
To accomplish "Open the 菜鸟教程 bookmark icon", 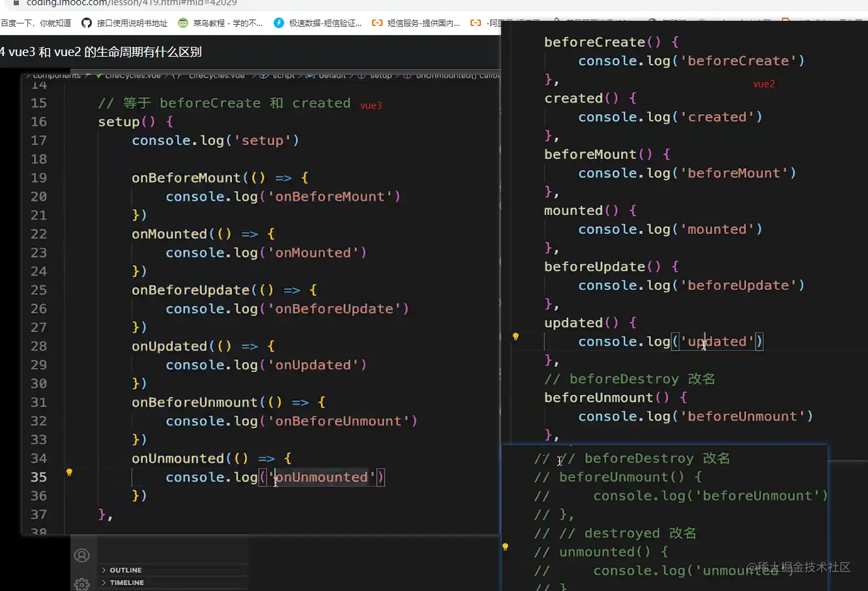I will 183,23.
